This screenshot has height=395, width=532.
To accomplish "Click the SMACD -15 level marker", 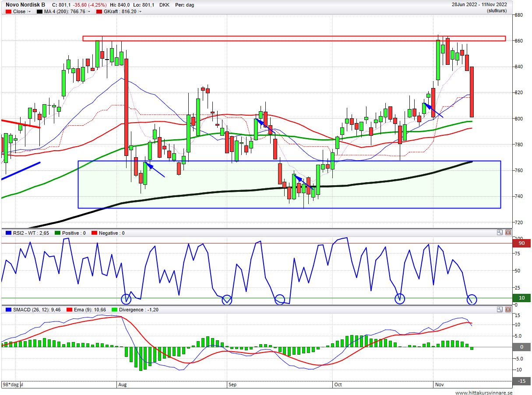I will click(x=521, y=381).
